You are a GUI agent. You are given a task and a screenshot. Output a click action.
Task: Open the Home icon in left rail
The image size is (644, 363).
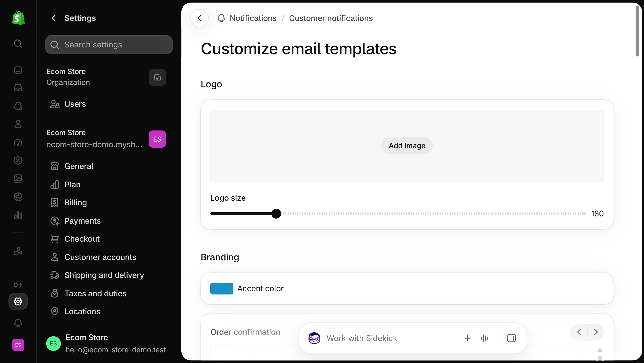[x=18, y=70]
